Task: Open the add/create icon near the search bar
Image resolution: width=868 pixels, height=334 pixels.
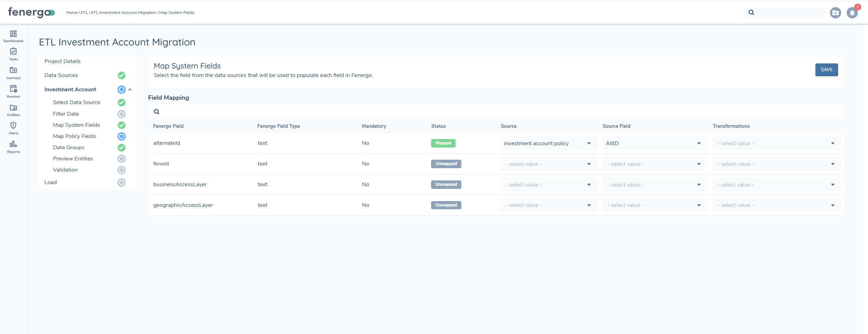Action: [x=835, y=12]
